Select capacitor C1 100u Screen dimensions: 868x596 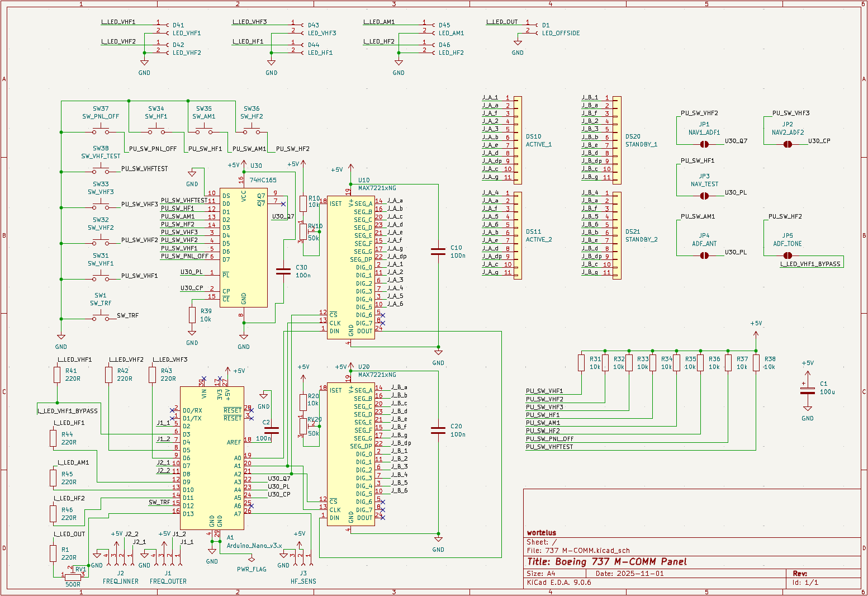807,391
